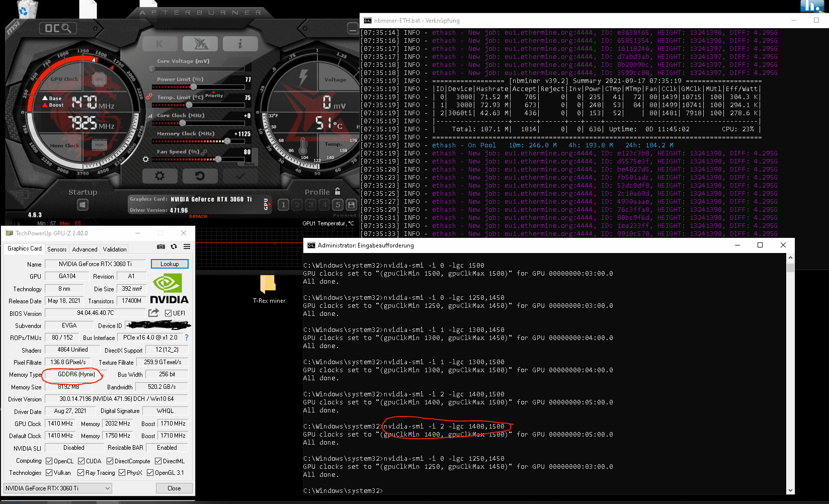Save the current Afterburner profile
Viewport: 829px width, 504px height.
point(352,205)
